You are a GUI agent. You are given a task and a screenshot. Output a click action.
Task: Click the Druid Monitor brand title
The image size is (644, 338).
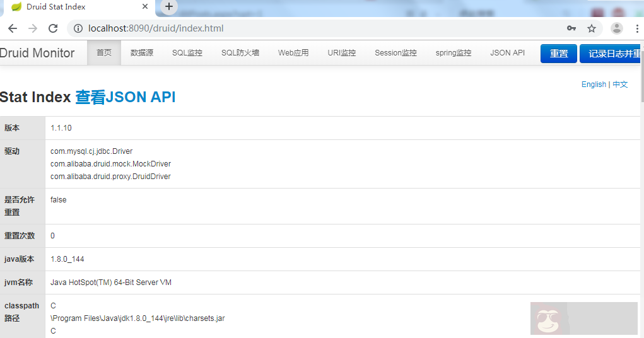37,53
